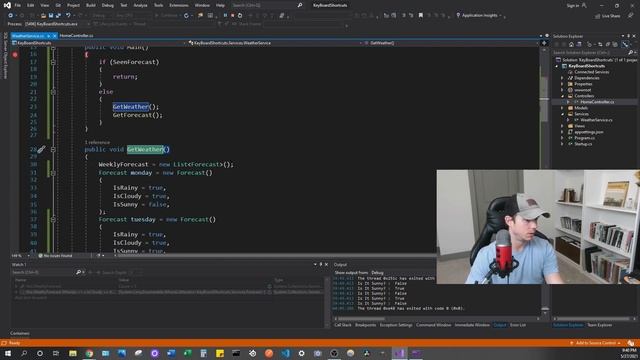Open the Edit menu
This screenshot has height=360, width=640.
point(31,5)
